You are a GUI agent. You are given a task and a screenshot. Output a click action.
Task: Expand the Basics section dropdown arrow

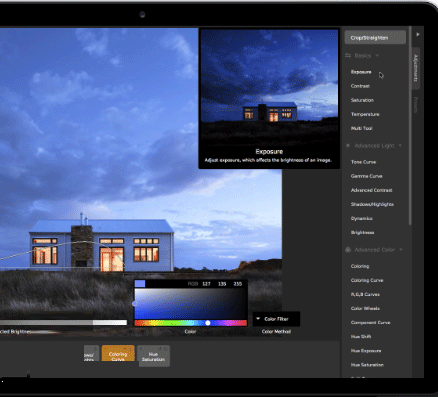[377, 56]
